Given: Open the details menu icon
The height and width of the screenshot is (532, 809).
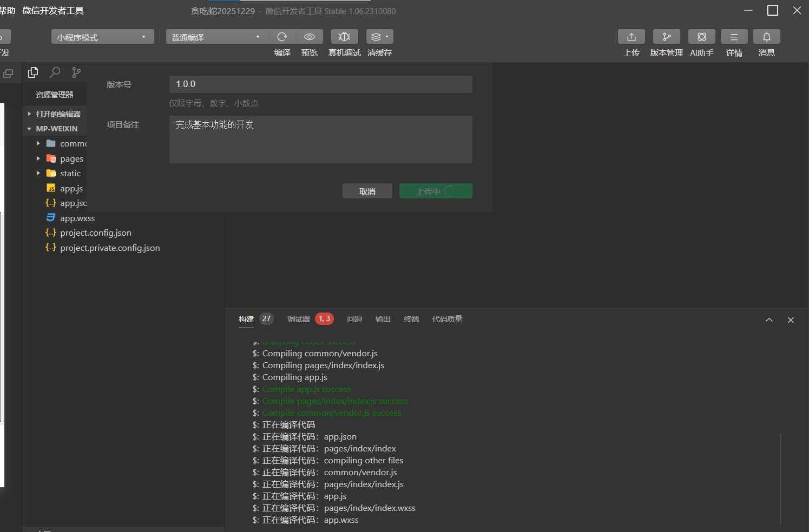Looking at the screenshot, I should point(734,37).
